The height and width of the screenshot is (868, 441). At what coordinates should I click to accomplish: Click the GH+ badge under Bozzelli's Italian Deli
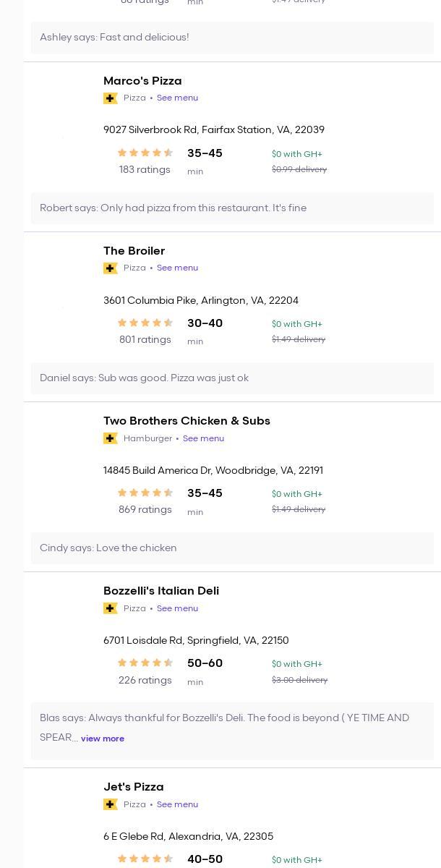pyautogui.click(x=111, y=608)
